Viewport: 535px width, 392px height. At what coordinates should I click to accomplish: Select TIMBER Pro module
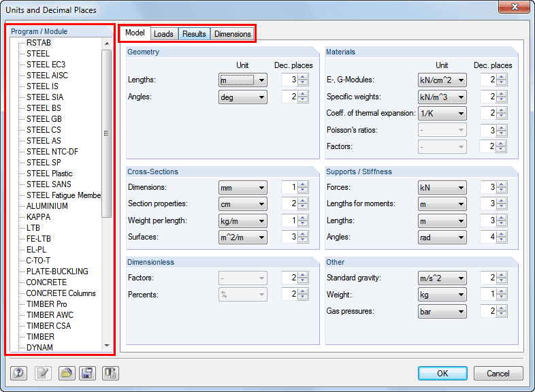pyautogui.click(x=47, y=304)
